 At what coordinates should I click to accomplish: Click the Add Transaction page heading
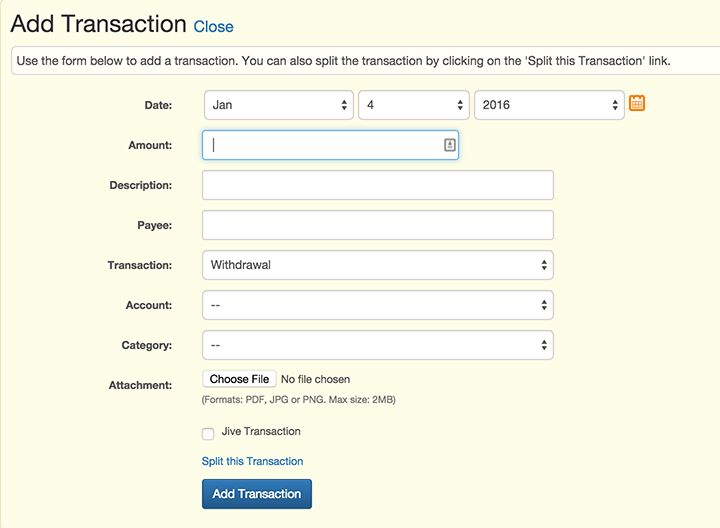(98, 25)
